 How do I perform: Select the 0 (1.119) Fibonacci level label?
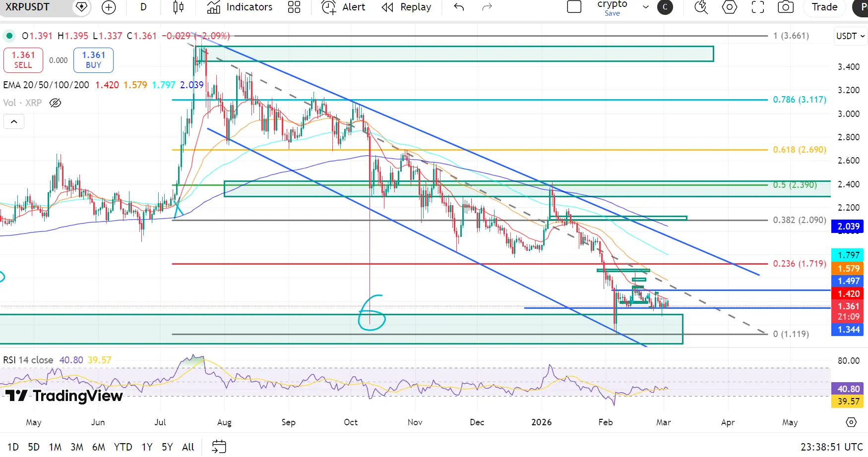791,334
